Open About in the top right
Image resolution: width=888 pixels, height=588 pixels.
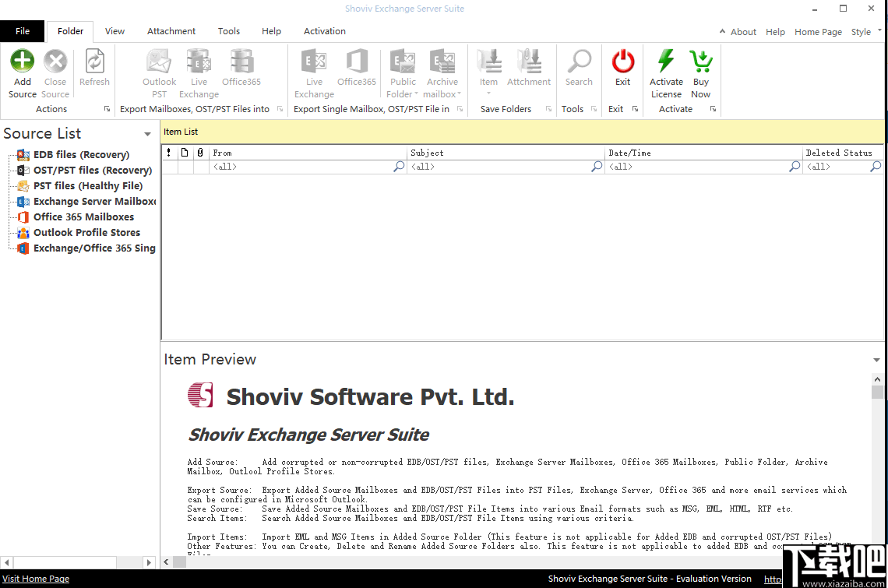742,32
